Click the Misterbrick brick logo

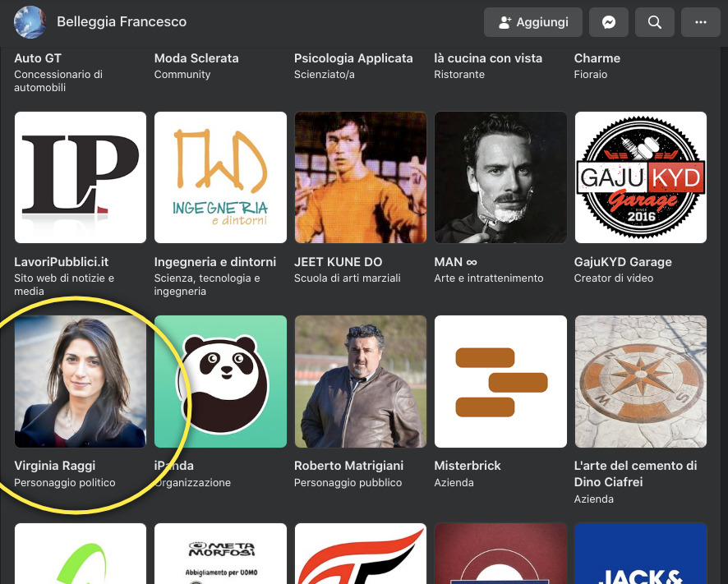[x=500, y=381]
